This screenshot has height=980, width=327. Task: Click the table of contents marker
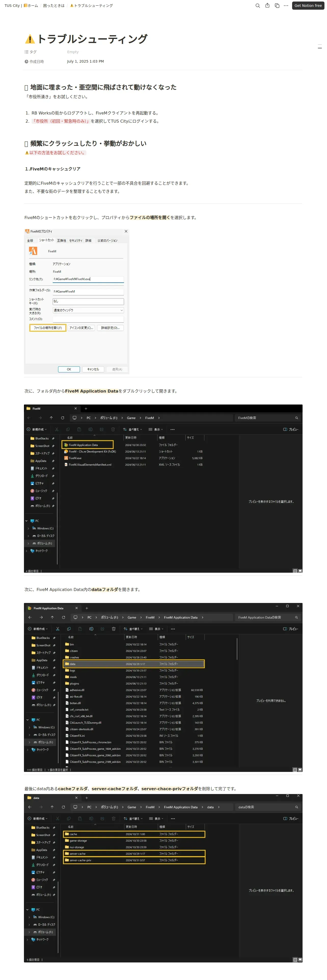tap(319, 46)
